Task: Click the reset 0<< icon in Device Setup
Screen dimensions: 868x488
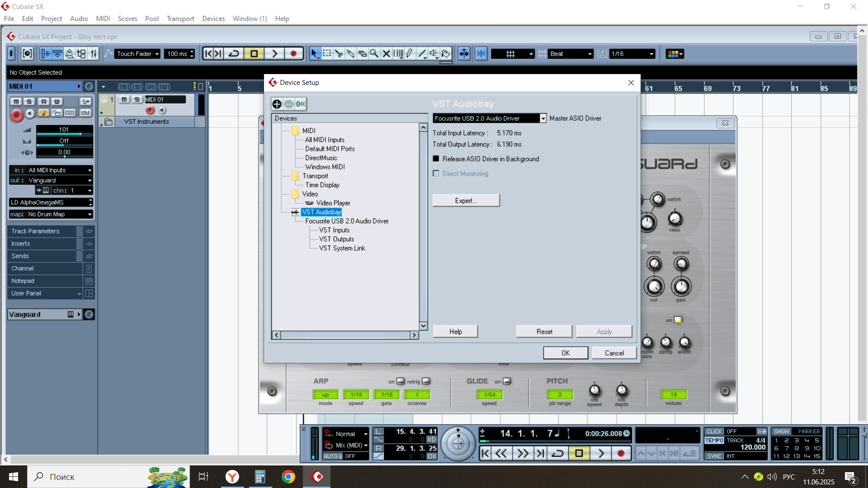Action: click(301, 104)
